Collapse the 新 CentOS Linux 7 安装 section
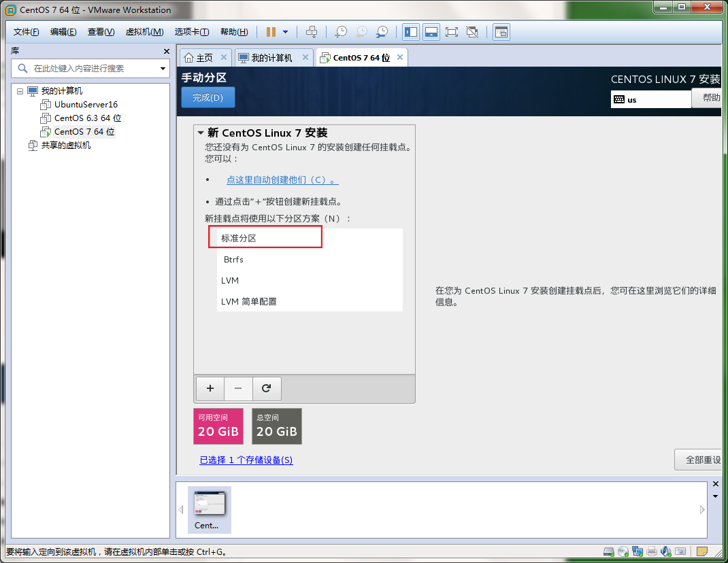Viewport: 728px width, 563px height. 201,133
